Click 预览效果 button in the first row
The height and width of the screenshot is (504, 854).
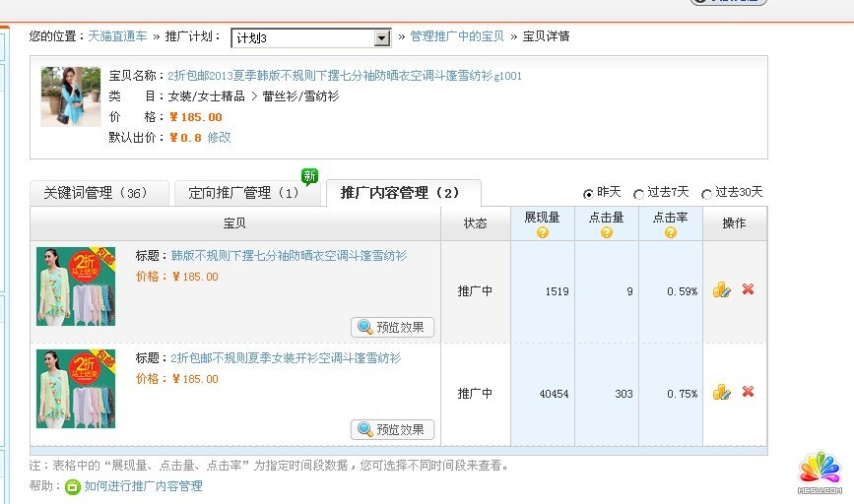392,327
